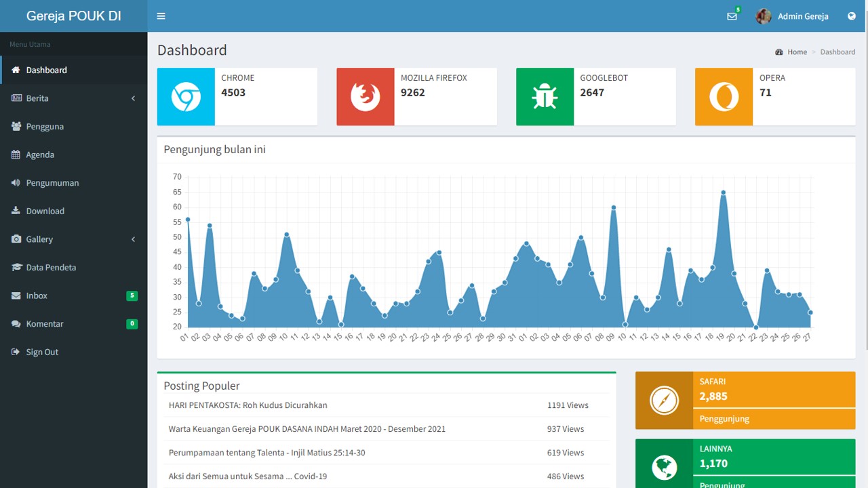Screen dimensions: 868x488
Task: Click the Opera icon tile
Action: (724, 97)
